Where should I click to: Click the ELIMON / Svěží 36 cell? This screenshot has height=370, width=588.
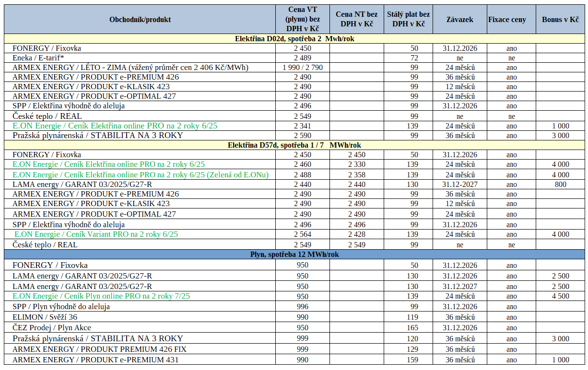(45, 317)
